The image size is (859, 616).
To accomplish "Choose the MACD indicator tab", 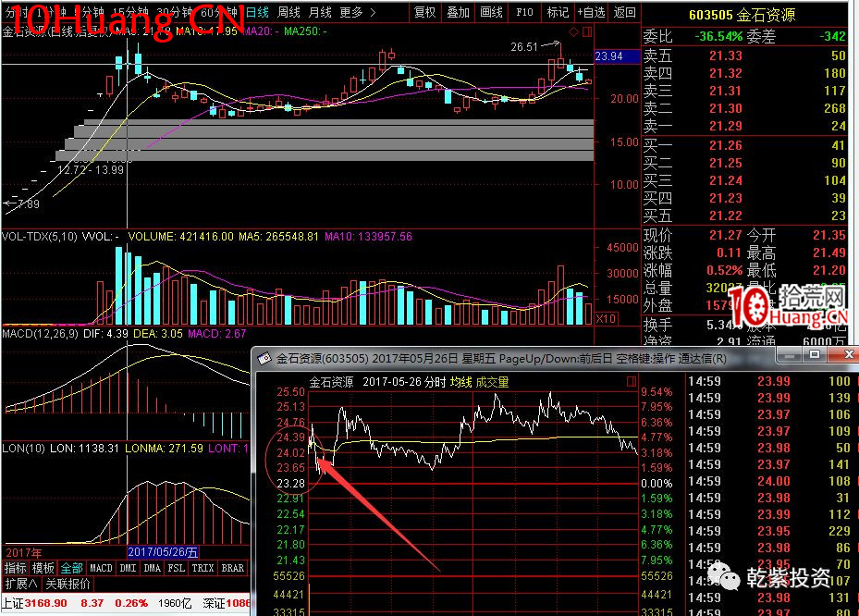I will [x=101, y=568].
